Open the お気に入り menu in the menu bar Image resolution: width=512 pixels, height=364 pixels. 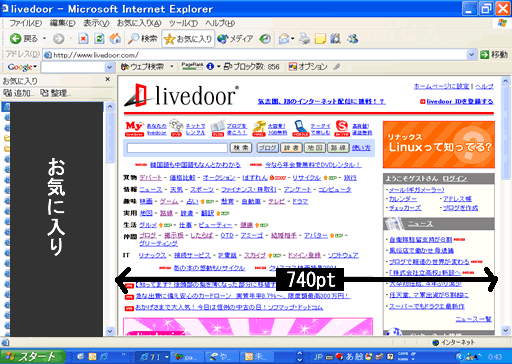[x=139, y=23]
